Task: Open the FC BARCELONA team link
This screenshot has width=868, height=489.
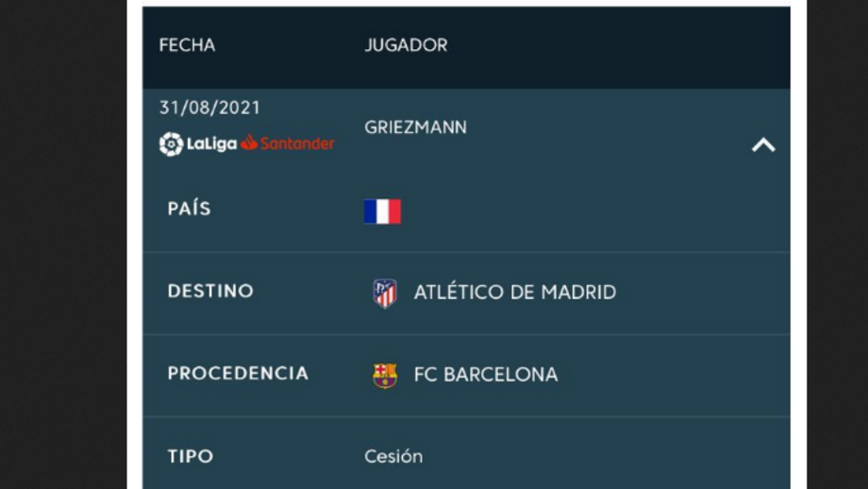Action: click(x=486, y=375)
